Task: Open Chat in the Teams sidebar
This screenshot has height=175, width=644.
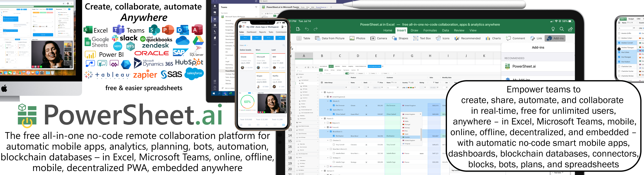Action: click(x=215, y=13)
